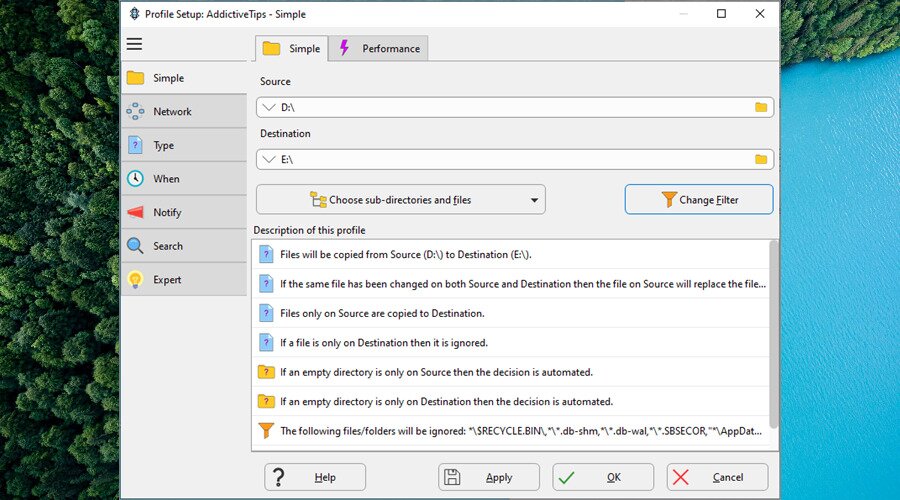Select 'If the same file has been changed' row

tap(511, 284)
